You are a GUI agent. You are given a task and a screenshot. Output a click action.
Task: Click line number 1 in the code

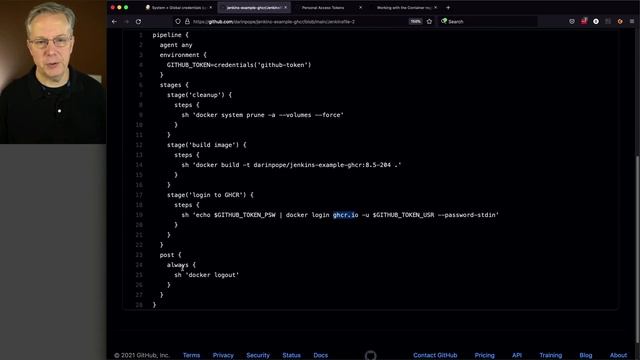pos(140,35)
